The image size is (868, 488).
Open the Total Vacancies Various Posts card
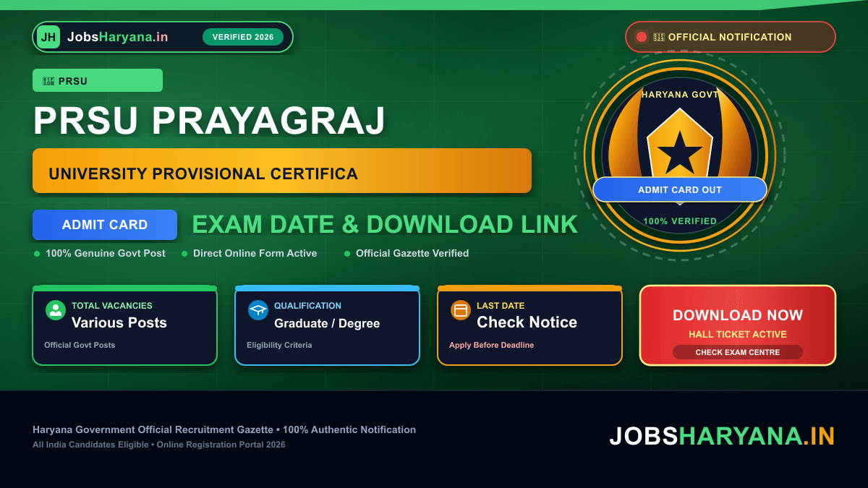point(124,325)
